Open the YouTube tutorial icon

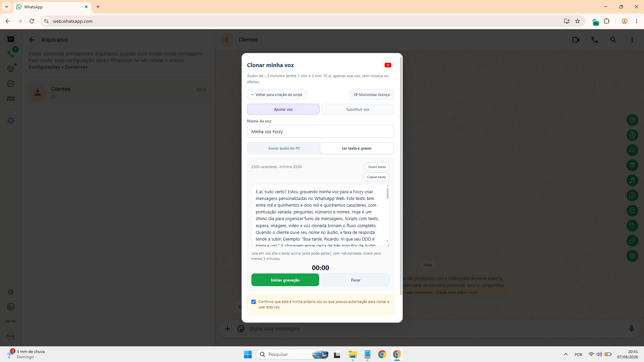[x=388, y=65]
